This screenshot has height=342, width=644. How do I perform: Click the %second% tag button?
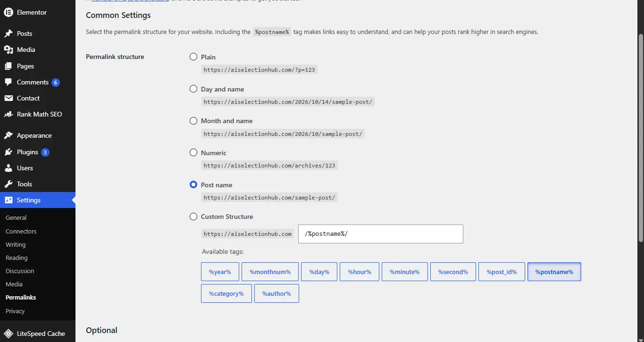[x=453, y=272]
